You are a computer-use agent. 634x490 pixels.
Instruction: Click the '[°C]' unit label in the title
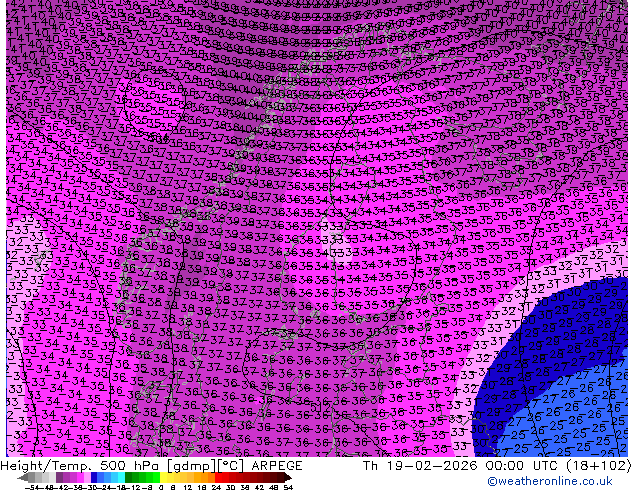230,466
